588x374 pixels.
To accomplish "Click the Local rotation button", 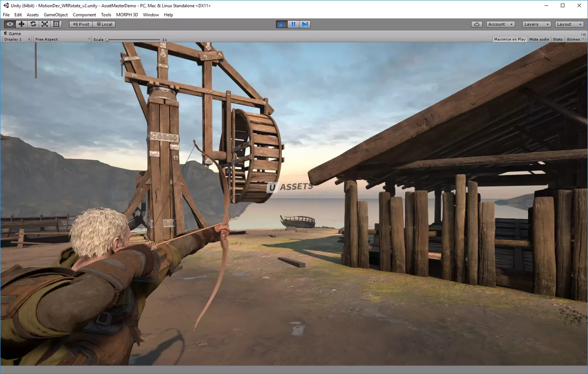I will tap(104, 24).
